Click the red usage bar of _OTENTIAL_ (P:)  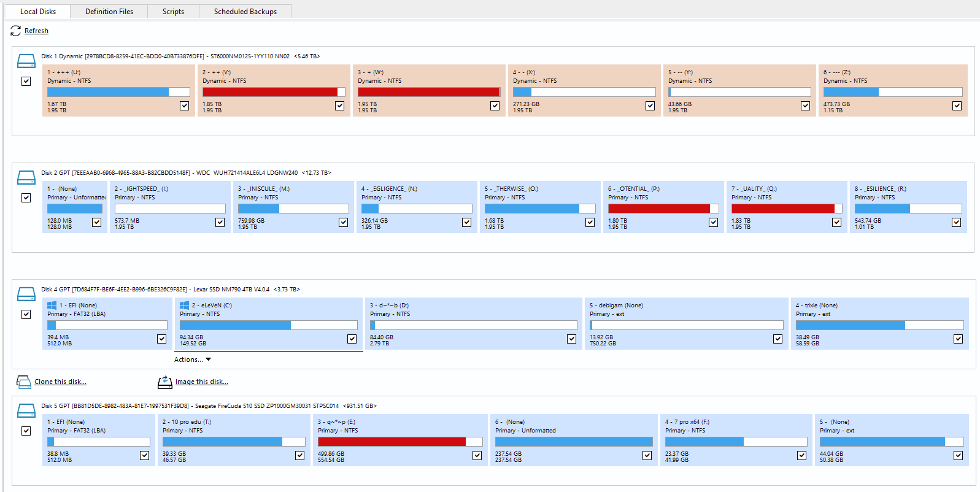click(x=663, y=209)
